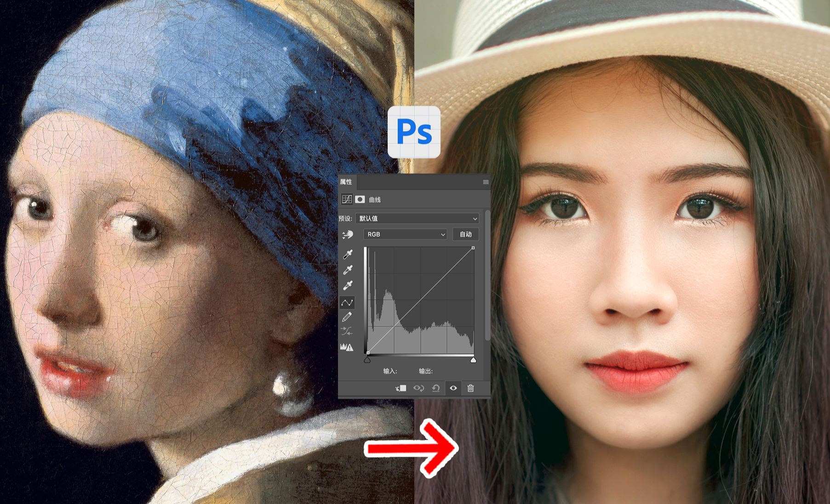Screen dimensions: 830x504
Task: Click the layer mask icon beside 曲线
Action: click(x=360, y=199)
